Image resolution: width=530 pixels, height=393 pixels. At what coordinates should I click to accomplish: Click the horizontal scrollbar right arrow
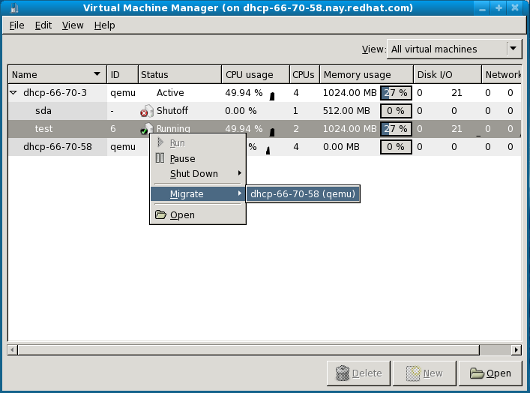516,350
